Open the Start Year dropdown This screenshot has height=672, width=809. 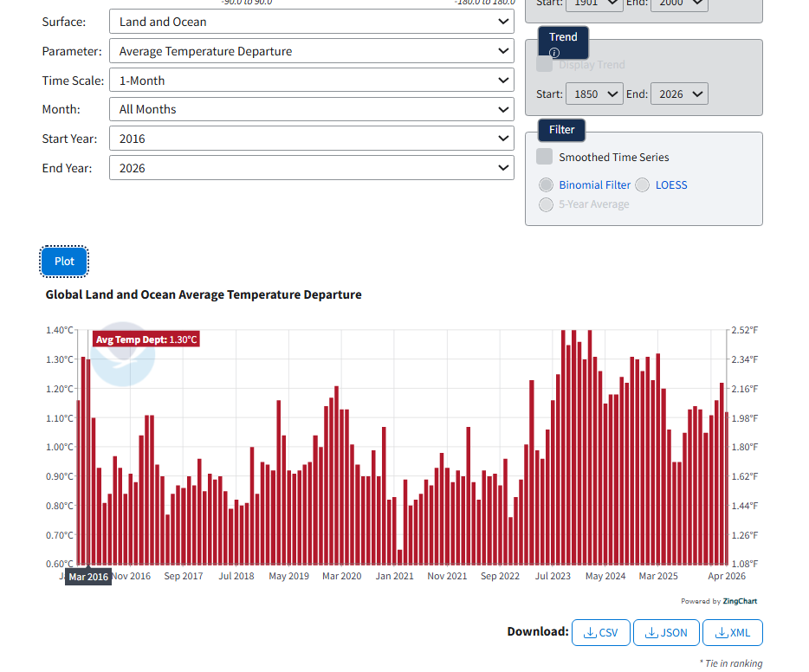tap(312, 139)
